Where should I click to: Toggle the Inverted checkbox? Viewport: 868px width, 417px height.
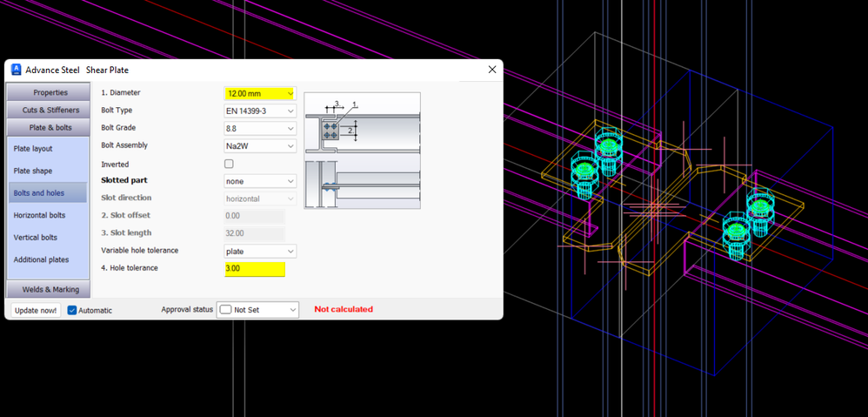pos(229,164)
